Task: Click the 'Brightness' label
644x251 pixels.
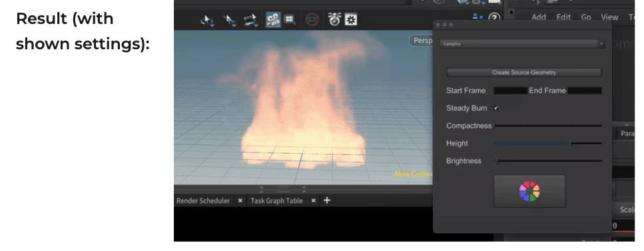Action: (464, 161)
